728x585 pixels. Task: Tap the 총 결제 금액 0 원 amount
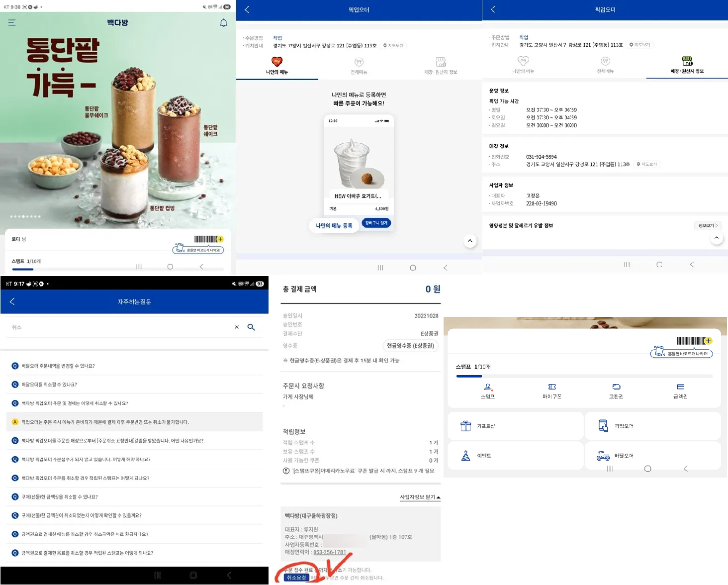click(x=433, y=289)
